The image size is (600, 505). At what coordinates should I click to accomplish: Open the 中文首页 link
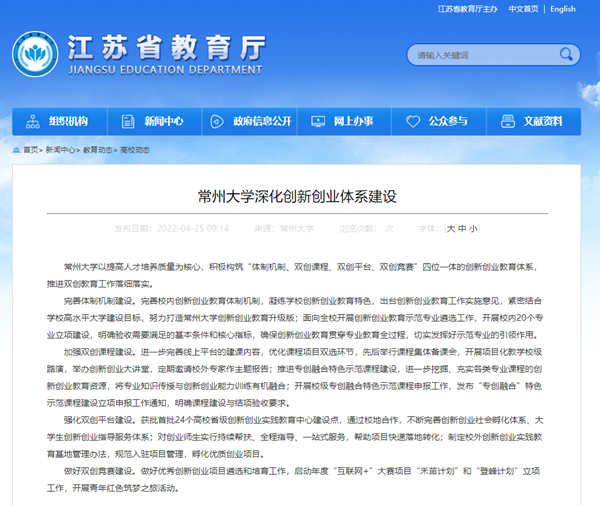(x=523, y=9)
